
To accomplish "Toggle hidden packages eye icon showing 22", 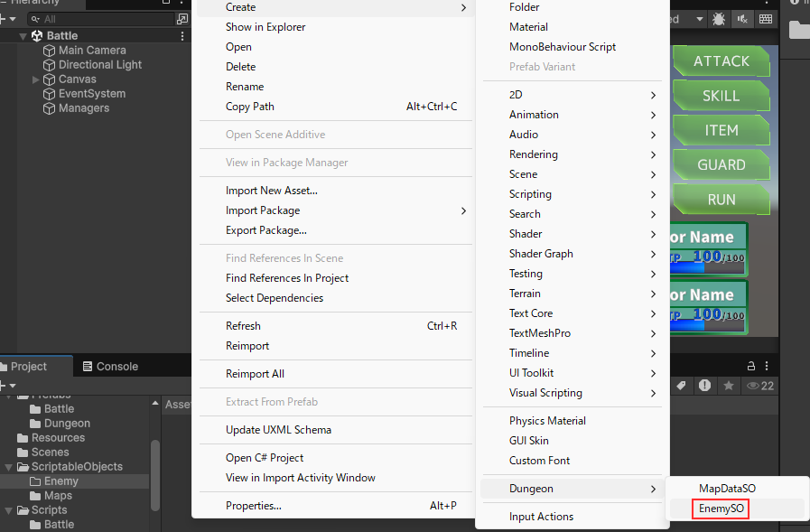I will point(760,386).
